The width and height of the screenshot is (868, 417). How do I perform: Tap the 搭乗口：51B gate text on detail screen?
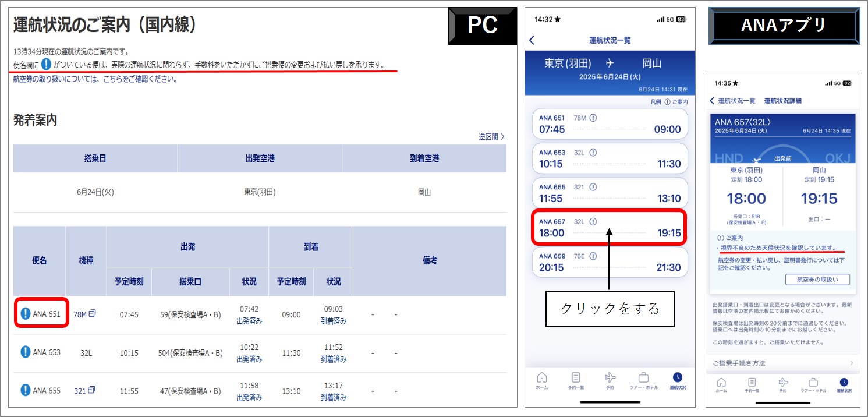click(x=747, y=216)
